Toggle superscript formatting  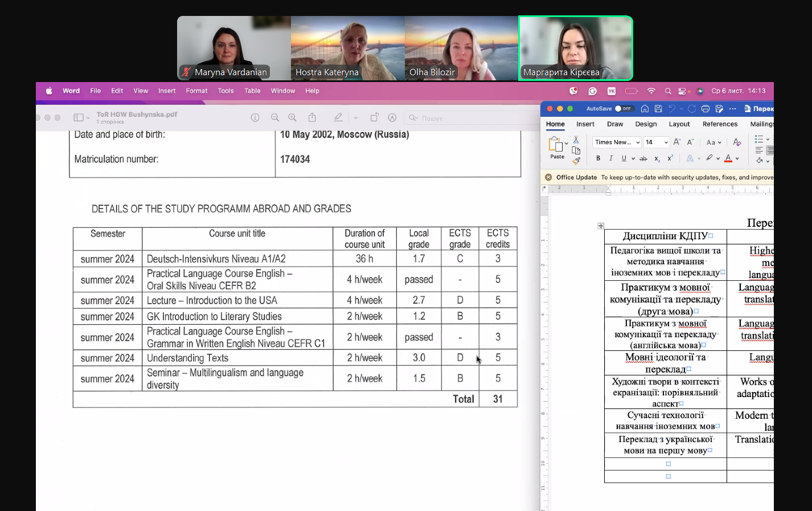click(670, 158)
